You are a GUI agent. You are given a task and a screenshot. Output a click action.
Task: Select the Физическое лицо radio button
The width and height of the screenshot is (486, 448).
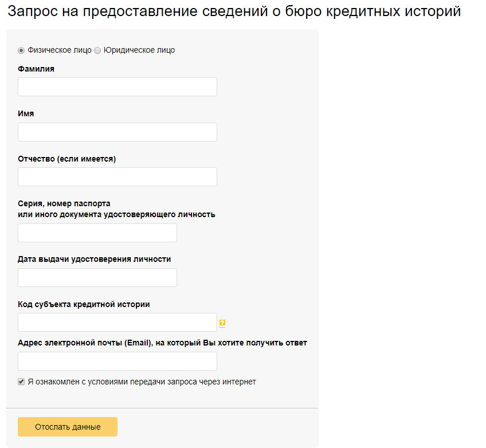(21, 50)
